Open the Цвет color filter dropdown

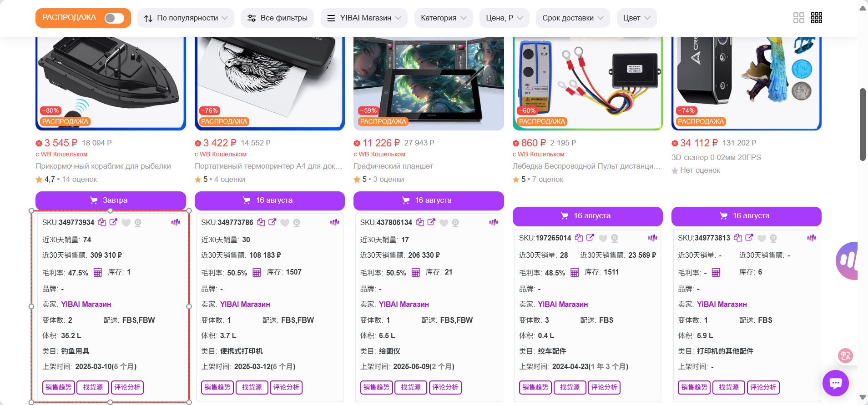636,18
